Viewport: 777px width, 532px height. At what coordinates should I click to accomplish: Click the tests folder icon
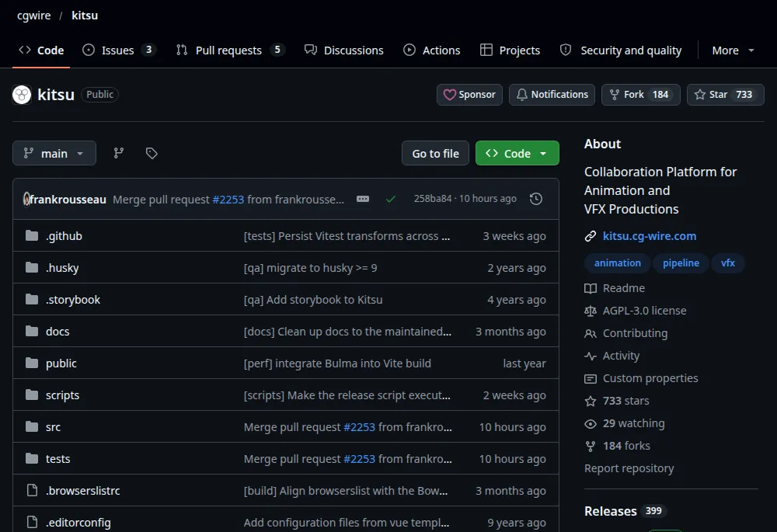tap(32, 459)
